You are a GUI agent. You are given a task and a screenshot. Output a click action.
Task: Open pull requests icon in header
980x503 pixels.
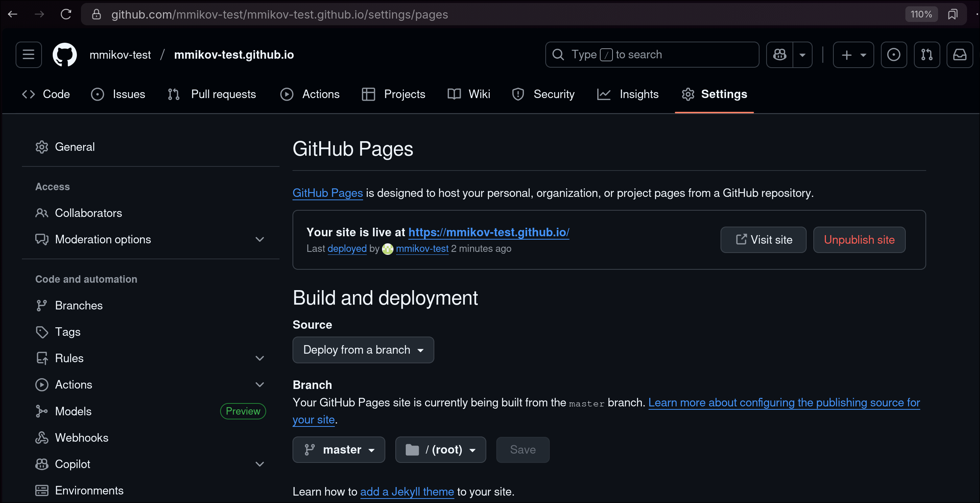927,55
